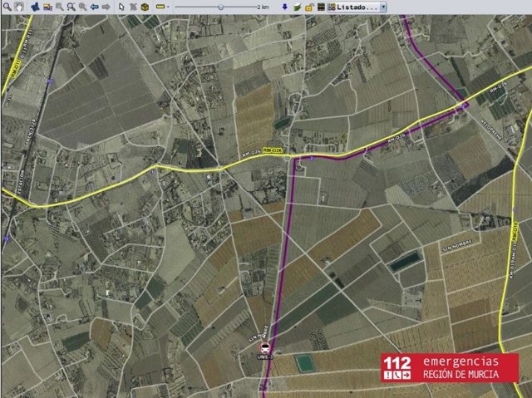Click the yellow 3D box icon
The image size is (532, 398).
tap(145, 7)
